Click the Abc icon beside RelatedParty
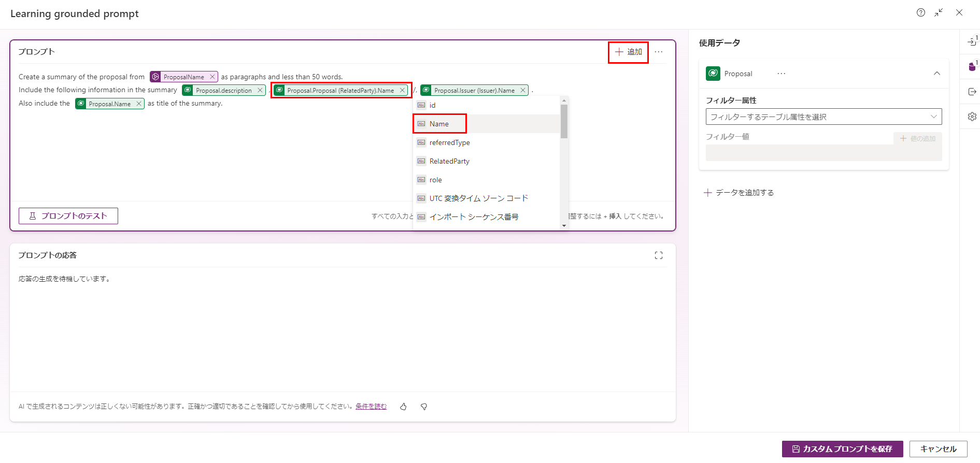The image size is (980, 463). (421, 161)
